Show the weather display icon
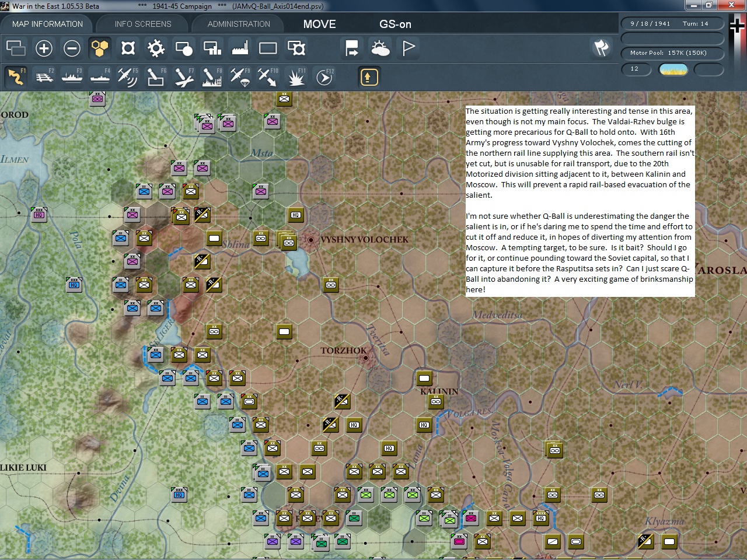The height and width of the screenshot is (560, 747). point(380,48)
